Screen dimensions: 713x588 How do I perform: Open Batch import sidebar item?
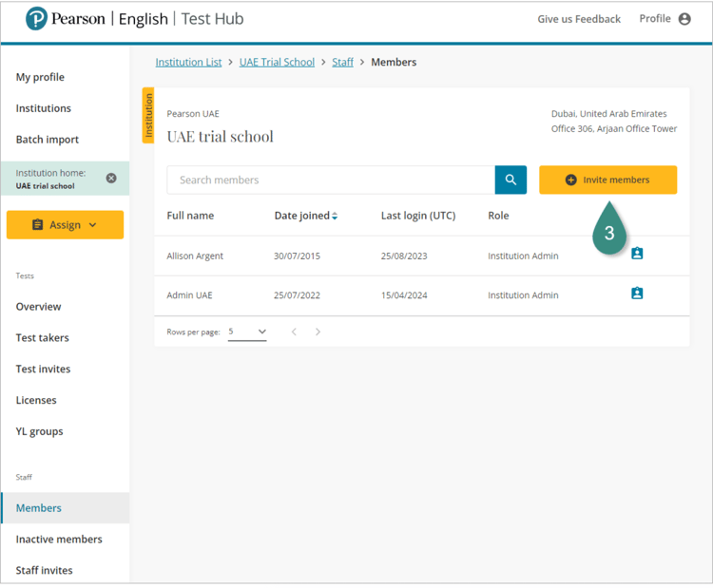[48, 139]
